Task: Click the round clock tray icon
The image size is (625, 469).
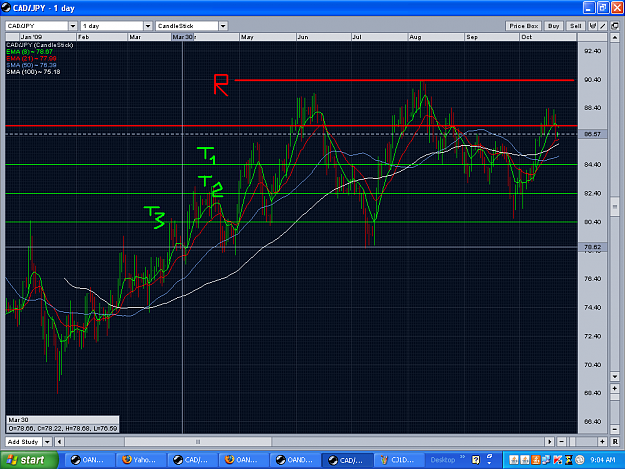Action: click(x=580, y=460)
